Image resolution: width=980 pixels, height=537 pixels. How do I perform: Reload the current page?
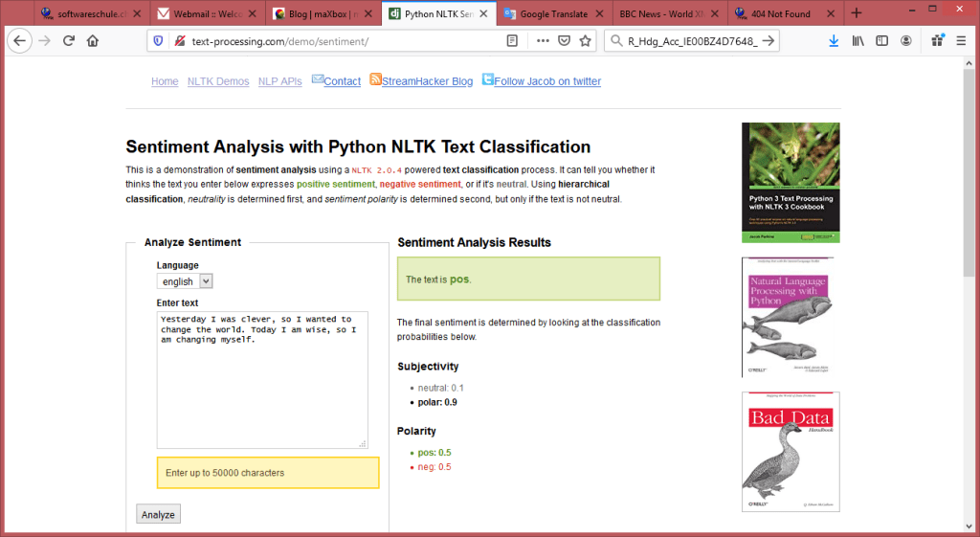[x=68, y=41]
